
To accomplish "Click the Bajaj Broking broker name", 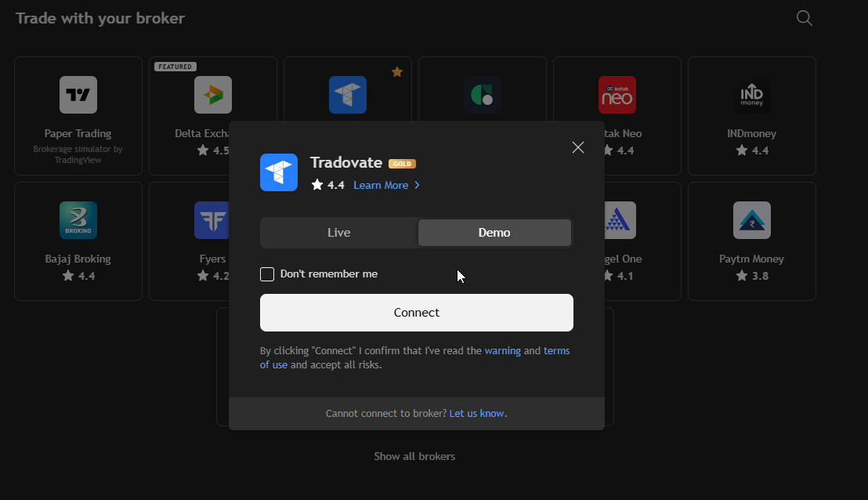I will (78, 259).
